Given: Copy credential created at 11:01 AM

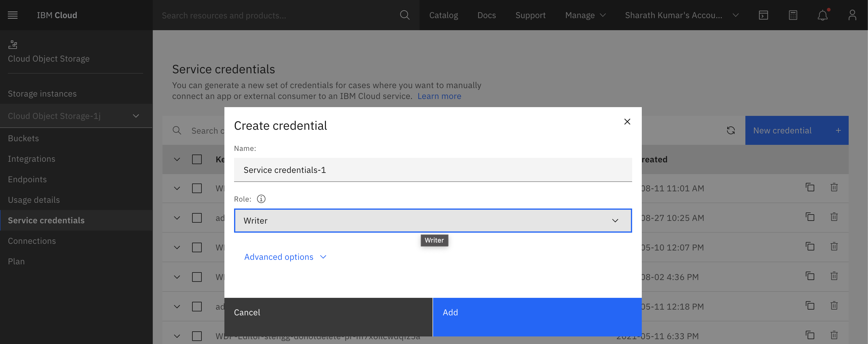Looking at the screenshot, I should pos(810,187).
